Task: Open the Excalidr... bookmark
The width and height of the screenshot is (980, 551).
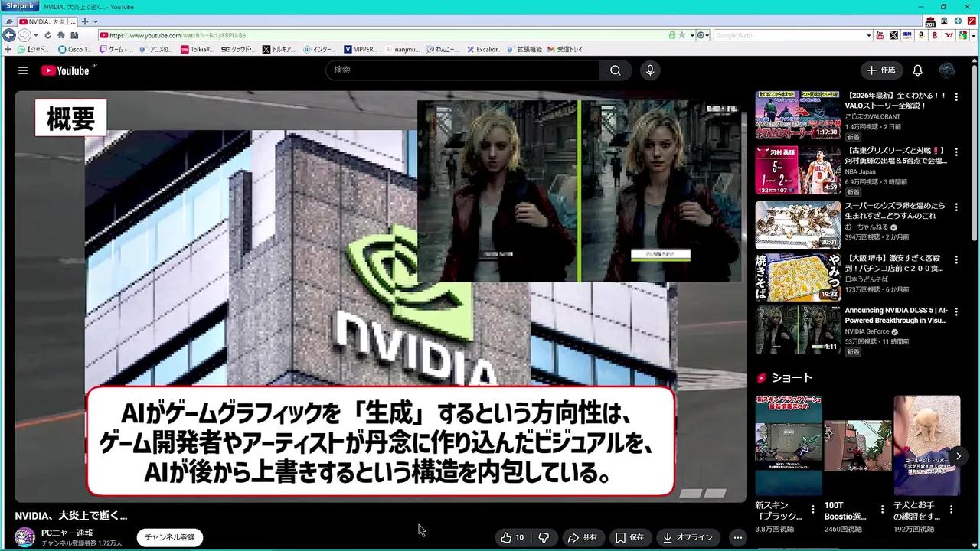Action: pyautogui.click(x=485, y=49)
